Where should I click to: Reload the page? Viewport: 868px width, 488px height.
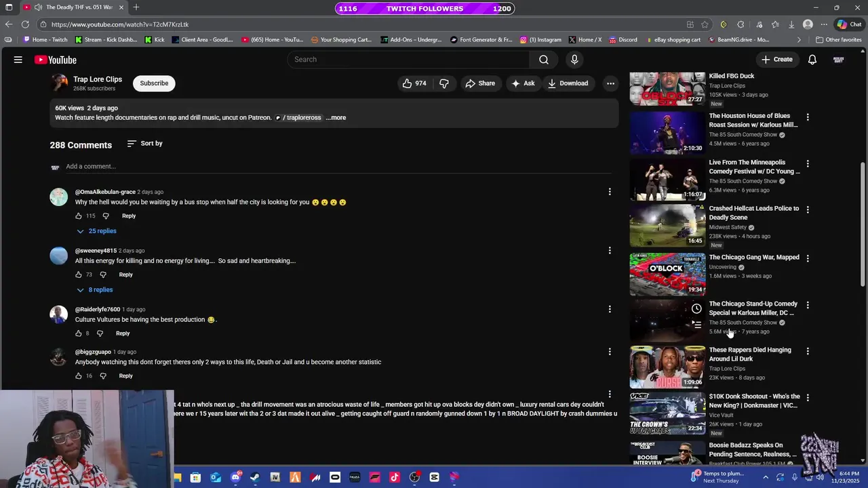25,24
